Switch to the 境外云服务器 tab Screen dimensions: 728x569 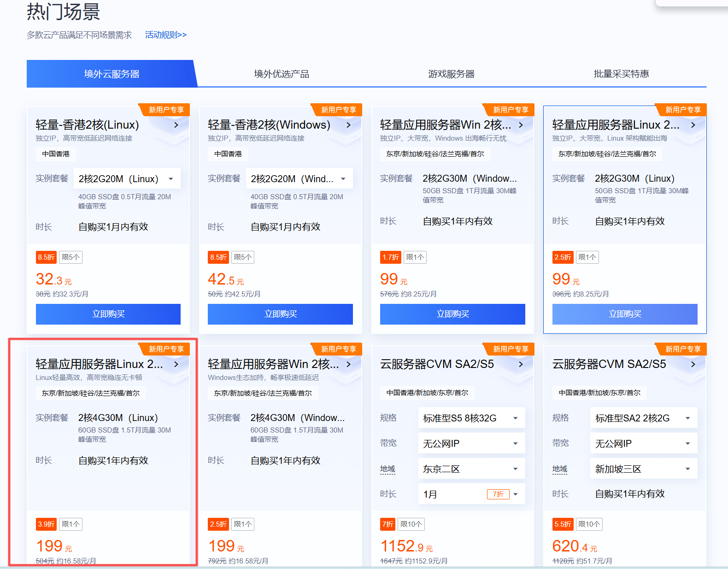112,74
